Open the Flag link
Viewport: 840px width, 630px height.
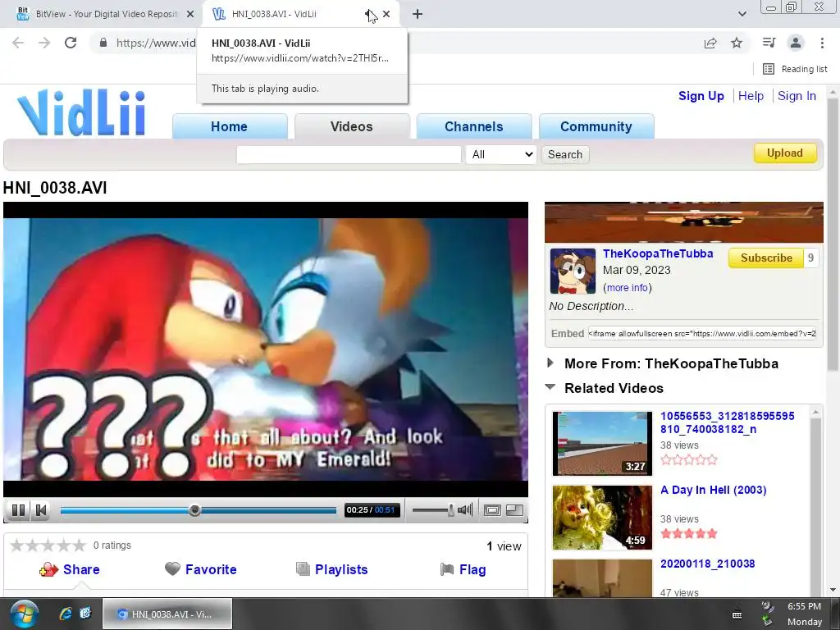click(x=472, y=569)
